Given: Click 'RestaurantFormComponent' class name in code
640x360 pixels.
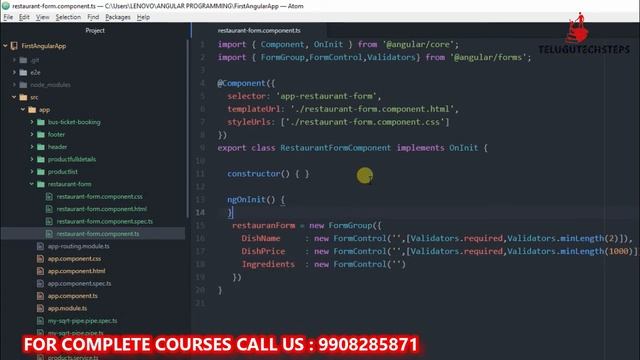Looking at the screenshot, I should coord(336,148).
